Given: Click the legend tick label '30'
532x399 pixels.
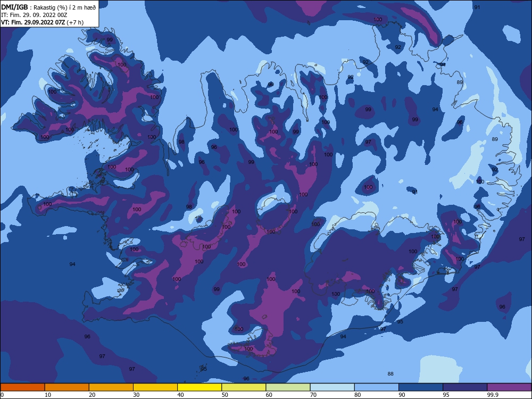Looking at the screenshot, I should pos(136,395).
